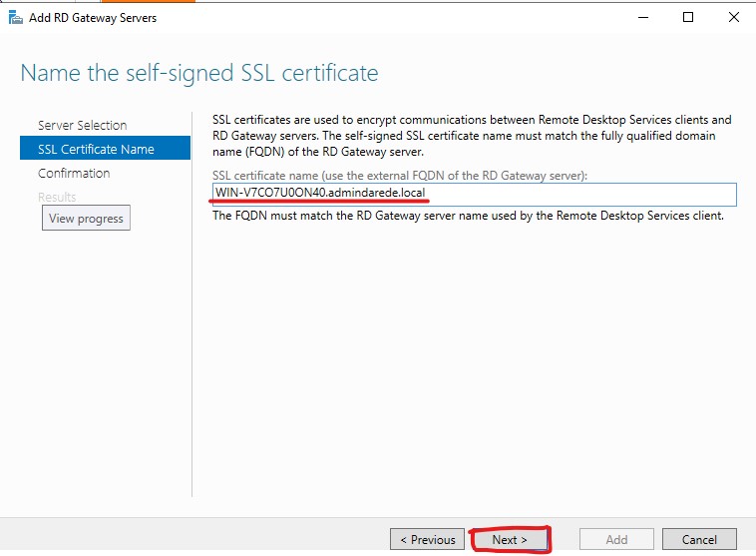This screenshot has width=756, height=556.
Task: Maximize the Add RD Gateway Servers window
Action: pyautogui.click(x=688, y=18)
